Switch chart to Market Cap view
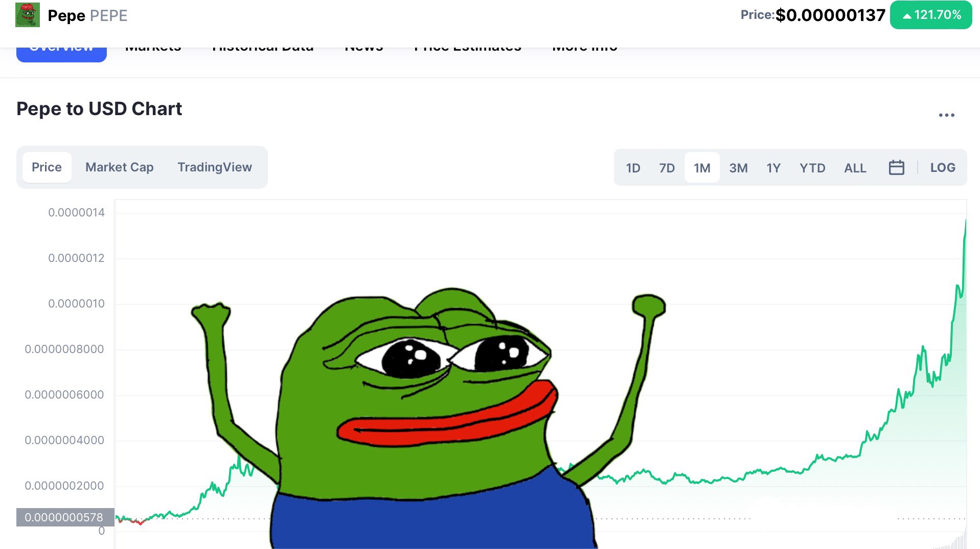Viewport: 980px width, 549px height. (119, 167)
